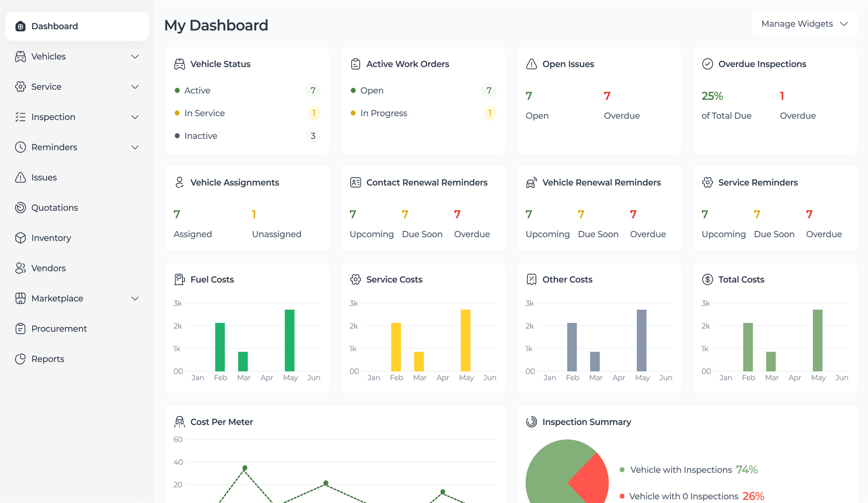
Task: Open the Issues section via its warning icon
Action: (20, 177)
